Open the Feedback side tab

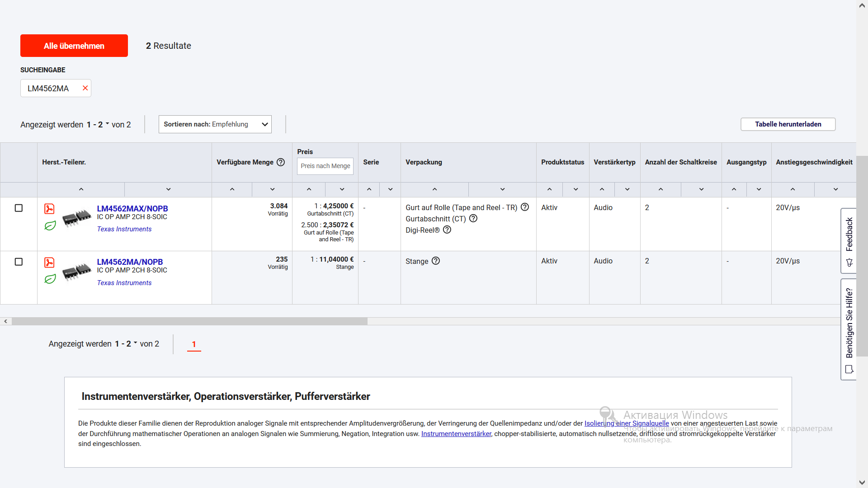pos(849,241)
